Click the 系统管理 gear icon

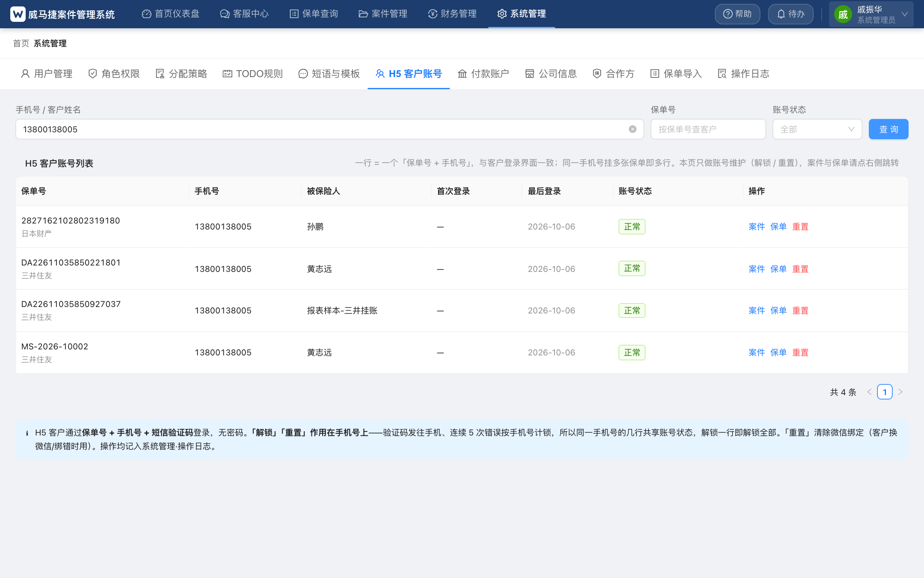[502, 14]
